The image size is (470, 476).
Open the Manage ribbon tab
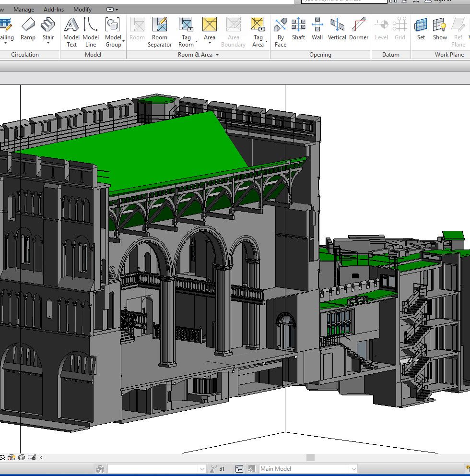click(x=23, y=10)
